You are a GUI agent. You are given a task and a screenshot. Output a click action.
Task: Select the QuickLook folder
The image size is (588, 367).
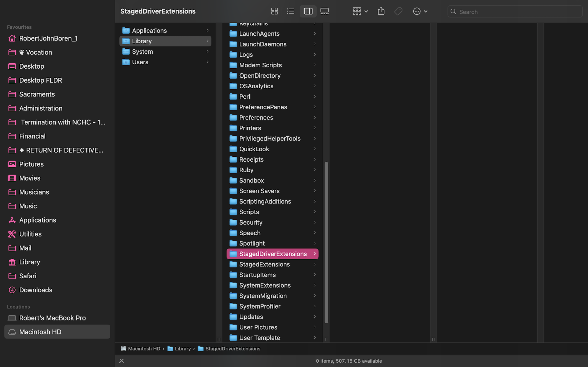pyautogui.click(x=272, y=149)
